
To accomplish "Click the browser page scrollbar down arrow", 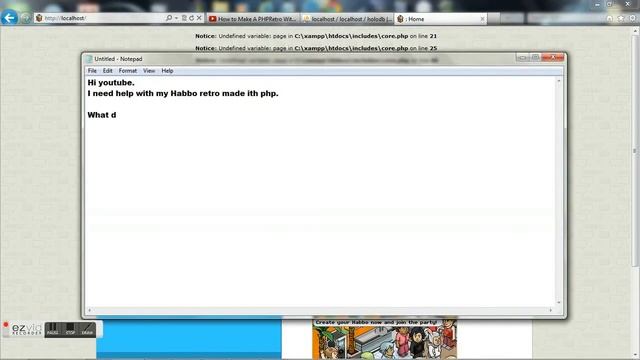I will point(636,355).
